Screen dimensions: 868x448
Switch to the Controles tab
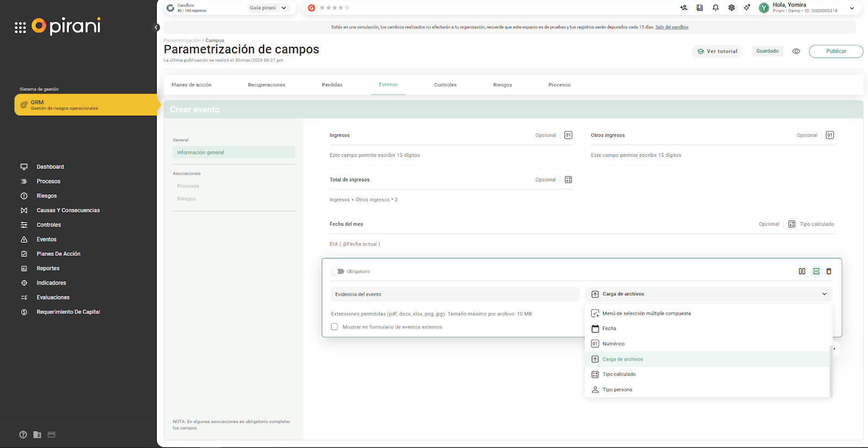[445, 85]
